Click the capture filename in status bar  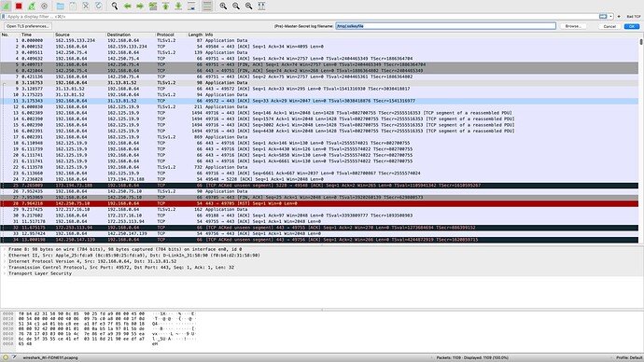(x=50, y=358)
